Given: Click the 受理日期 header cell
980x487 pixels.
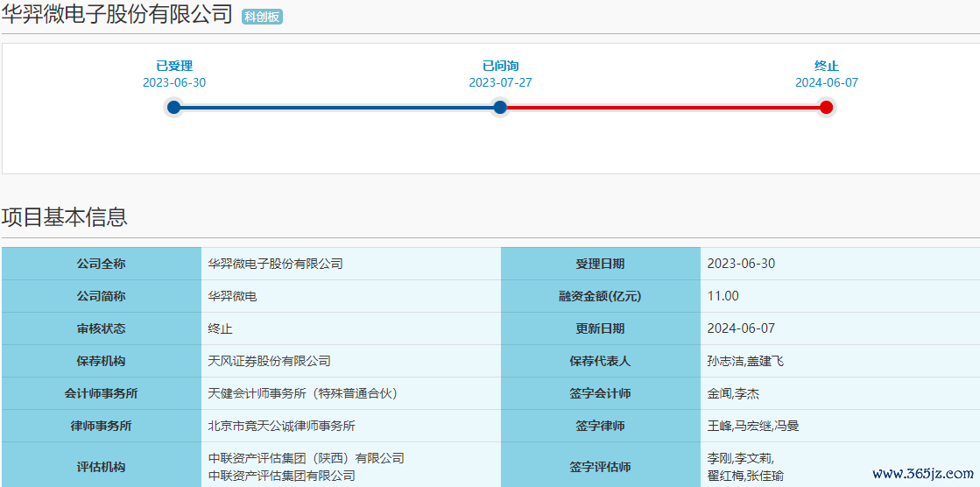Looking at the screenshot, I should pos(601,264).
